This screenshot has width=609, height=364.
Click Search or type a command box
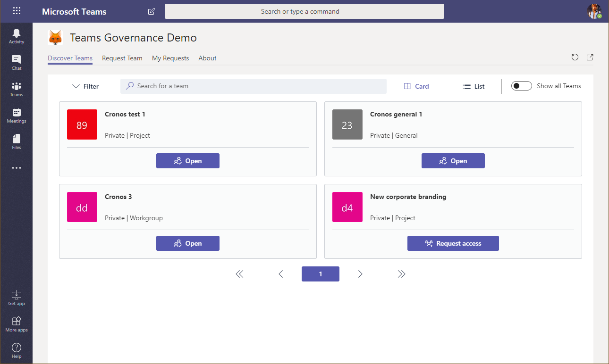(x=304, y=11)
